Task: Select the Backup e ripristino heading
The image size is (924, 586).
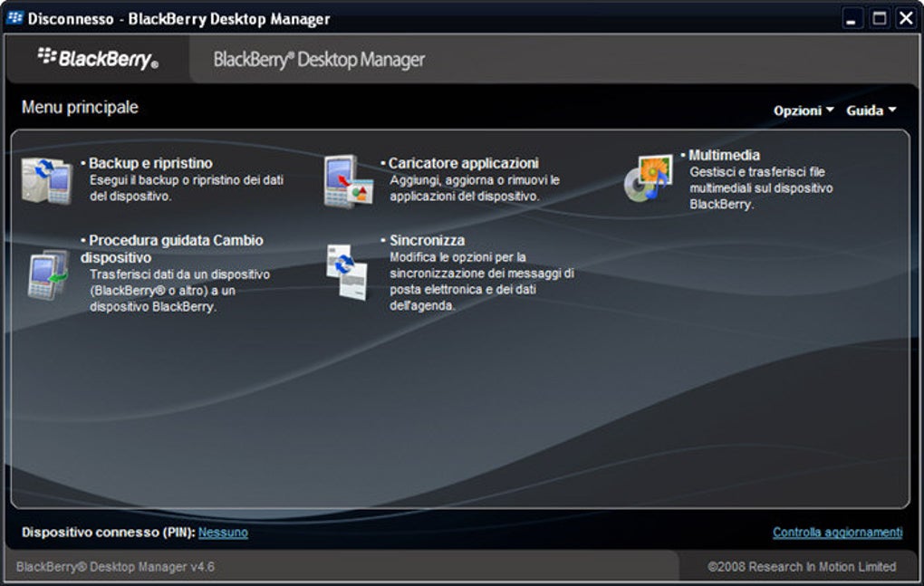Action: click(150, 163)
